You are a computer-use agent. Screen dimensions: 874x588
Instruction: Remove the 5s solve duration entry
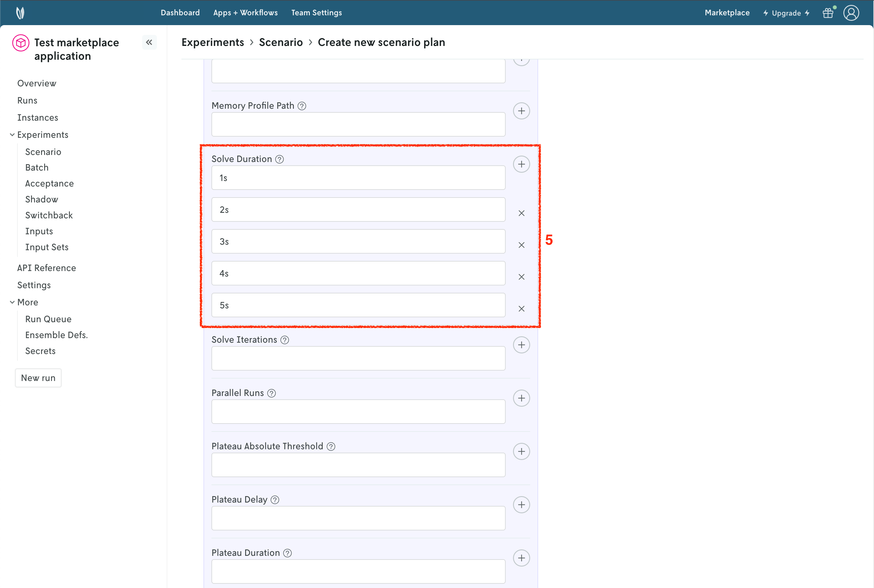click(521, 309)
